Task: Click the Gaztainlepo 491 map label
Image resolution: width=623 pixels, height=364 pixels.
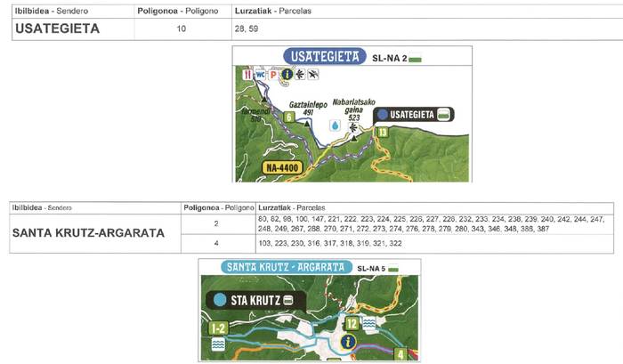Action: point(308,109)
